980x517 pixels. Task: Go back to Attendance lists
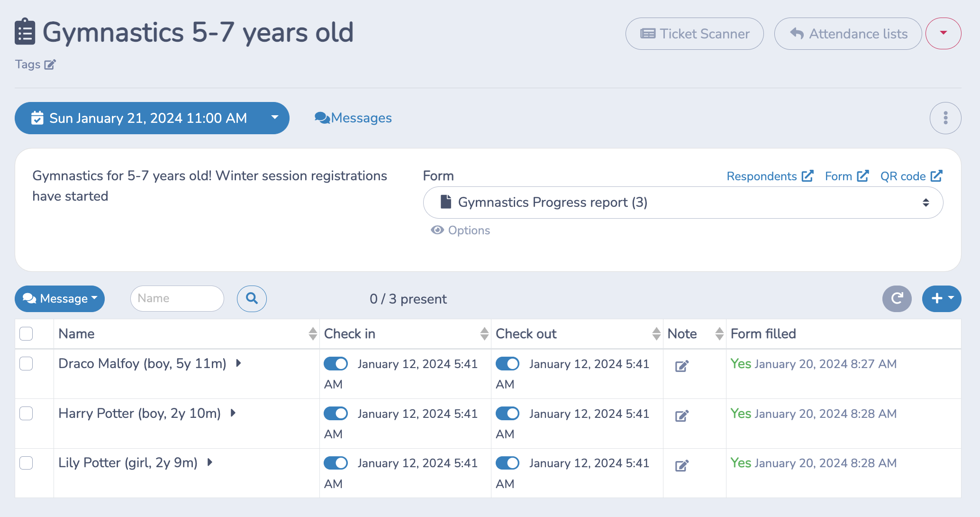coord(848,33)
